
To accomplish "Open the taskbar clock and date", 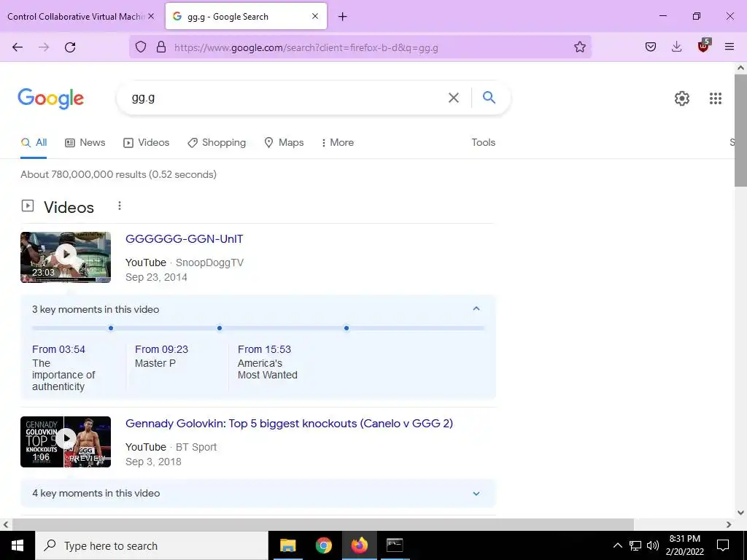I will pyautogui.click(x=684, y=545).
